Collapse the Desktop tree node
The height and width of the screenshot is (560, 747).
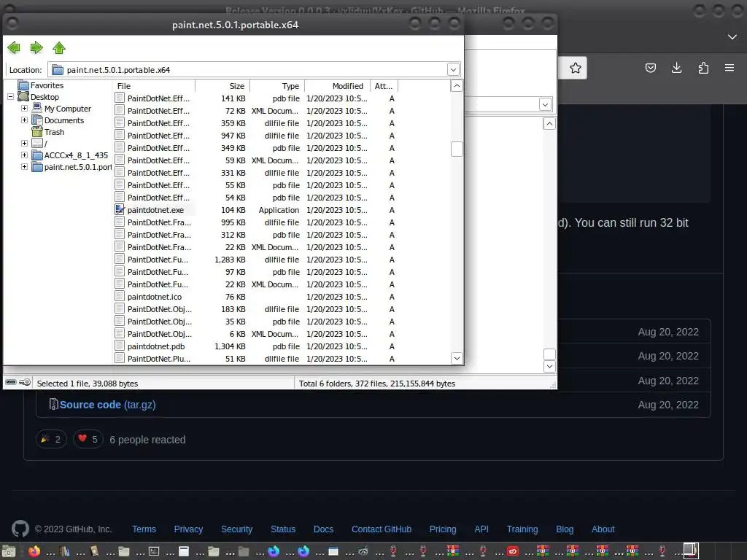[10, 97]
